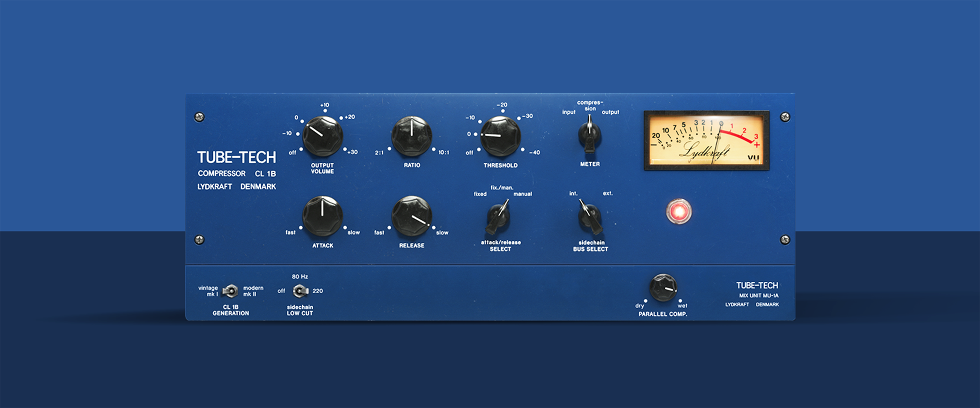Click the Threshold knob
980x408 pixels.
tap(500, 136)
